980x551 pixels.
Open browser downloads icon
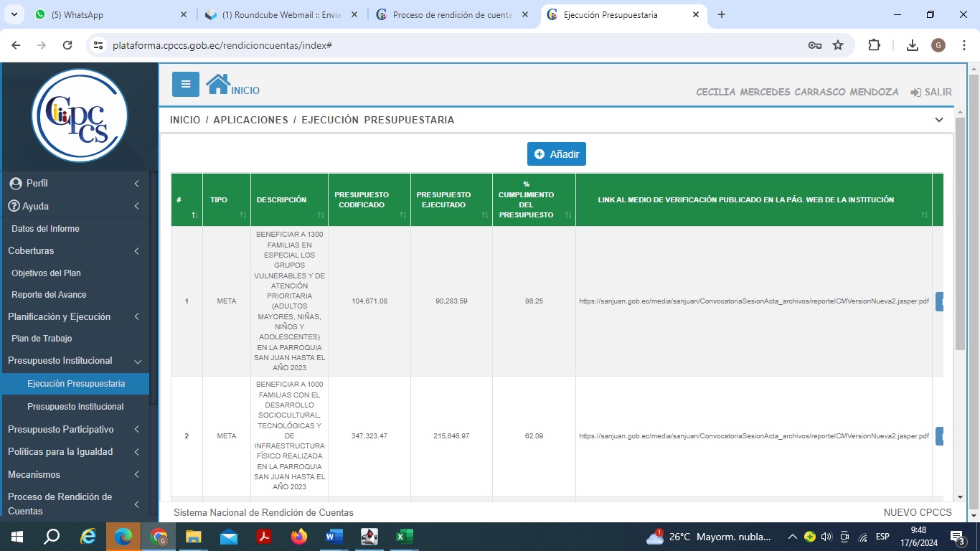click(x=913, y=45)
